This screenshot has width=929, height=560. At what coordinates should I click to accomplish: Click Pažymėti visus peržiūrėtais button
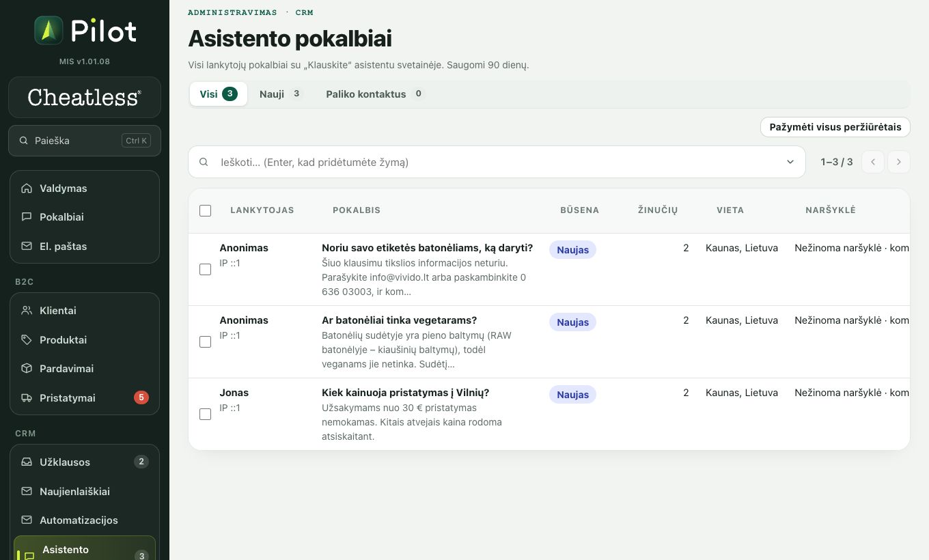pos(835,127)
